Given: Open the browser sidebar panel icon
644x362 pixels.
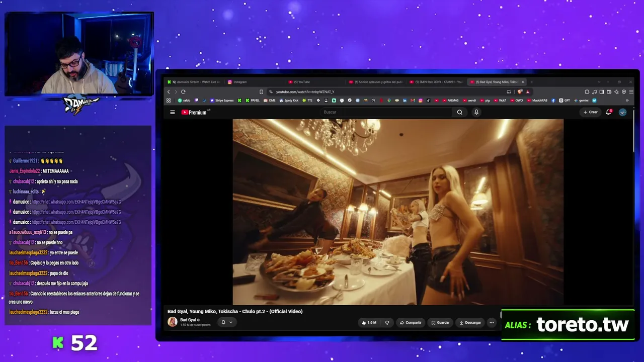Looking at the screenshot, I should [602, 92].
